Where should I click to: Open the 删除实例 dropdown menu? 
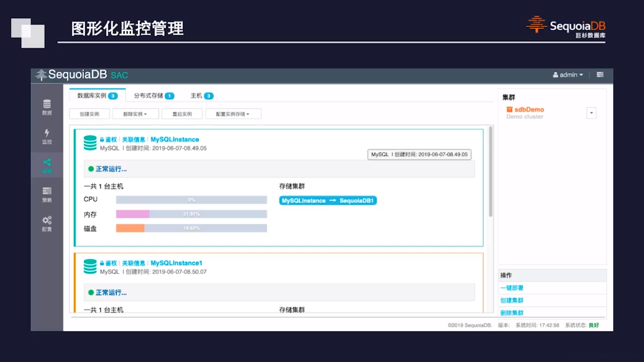click(135, 114)
